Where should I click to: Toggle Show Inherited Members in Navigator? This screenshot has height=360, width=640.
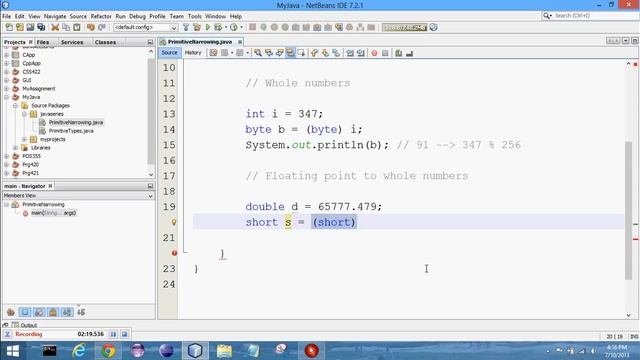point(11,312)
